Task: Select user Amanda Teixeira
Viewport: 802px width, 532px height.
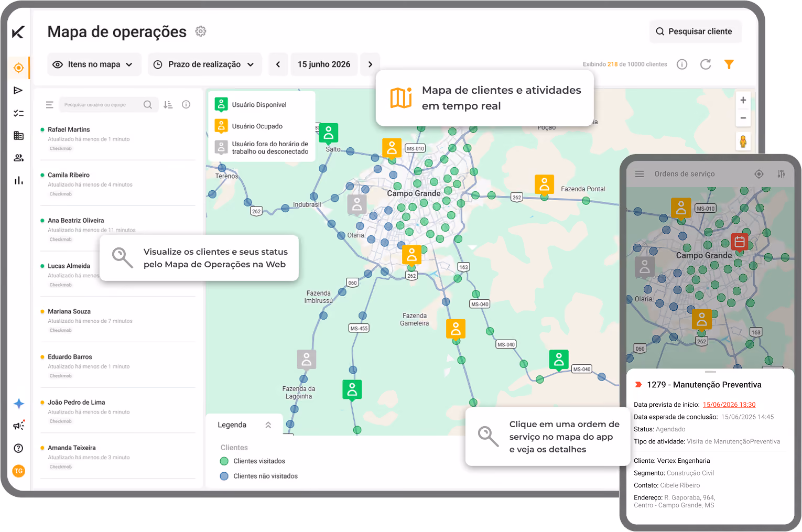Action: (118, 457)
